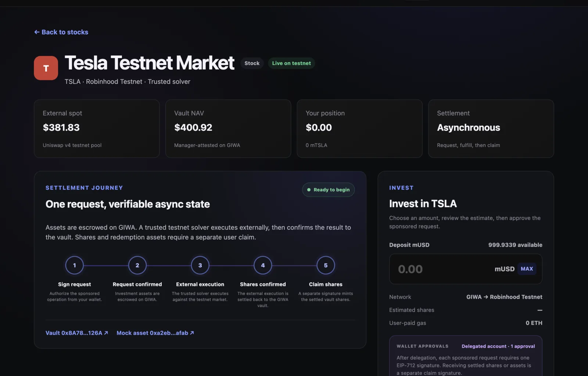Open the Settlement Asynchronous card
Image resolution: width=588 pixels, height=376 pixels.
pyautogui.click(x=491, y=129)
